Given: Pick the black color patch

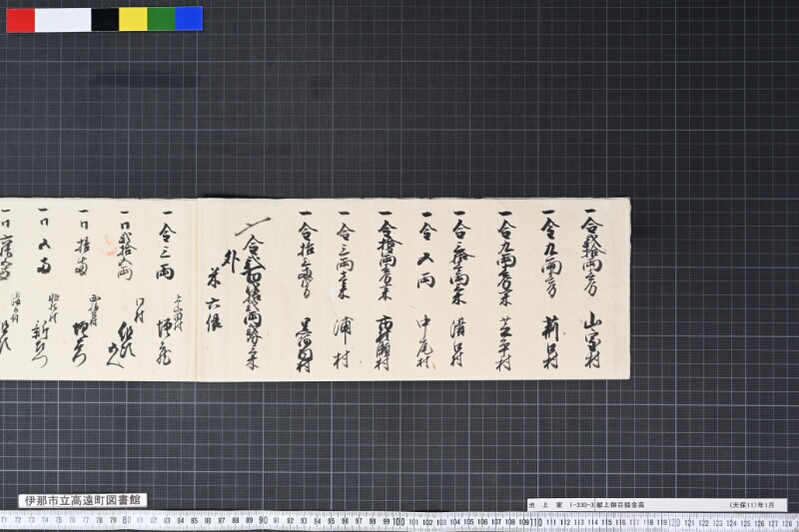Looking at the screenshot, I should pos(105,19).
